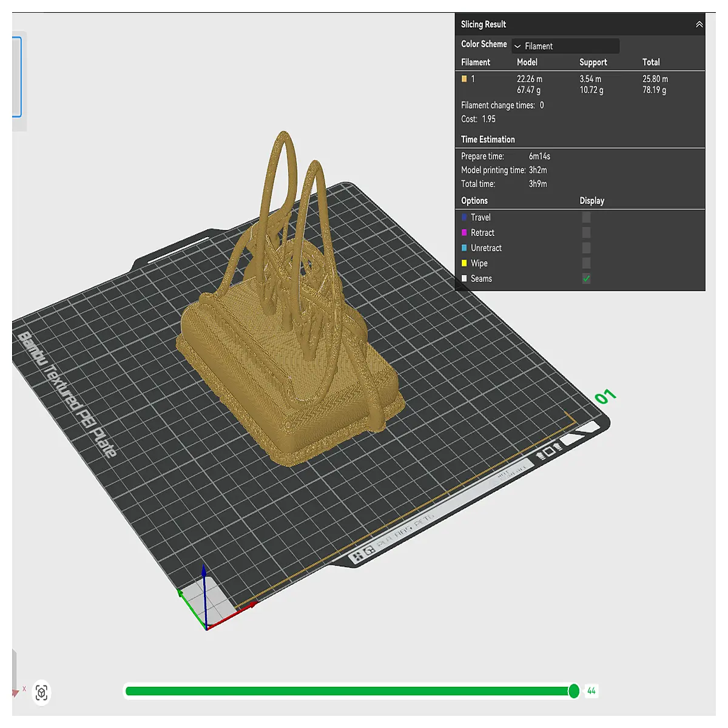Click the view-cube perspective icon
The height and width of the screenshot is (728, 728).
click(x=41, y=692)
